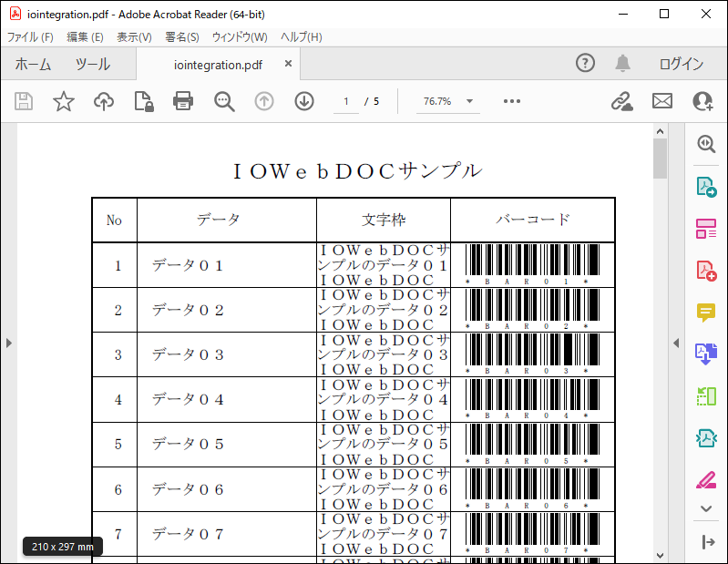
Task: Go to next page arrow
Action: pos(304,101)
